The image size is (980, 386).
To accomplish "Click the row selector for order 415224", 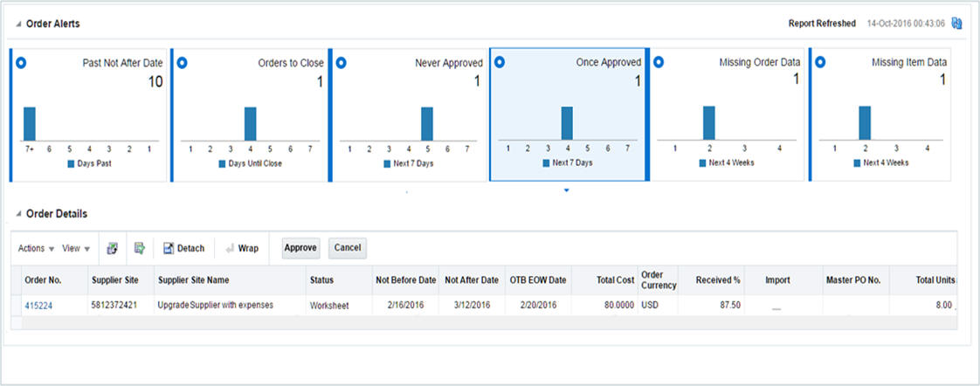I will click(x=16, y=306).
